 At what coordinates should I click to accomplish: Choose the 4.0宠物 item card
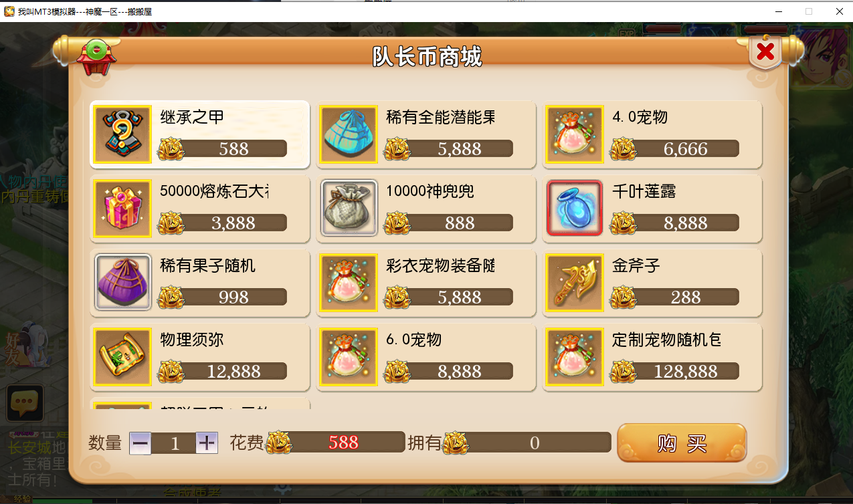point(652,134)
